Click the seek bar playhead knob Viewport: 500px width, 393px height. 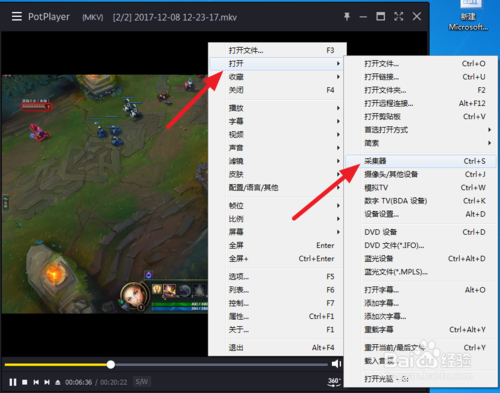(111, 365)
